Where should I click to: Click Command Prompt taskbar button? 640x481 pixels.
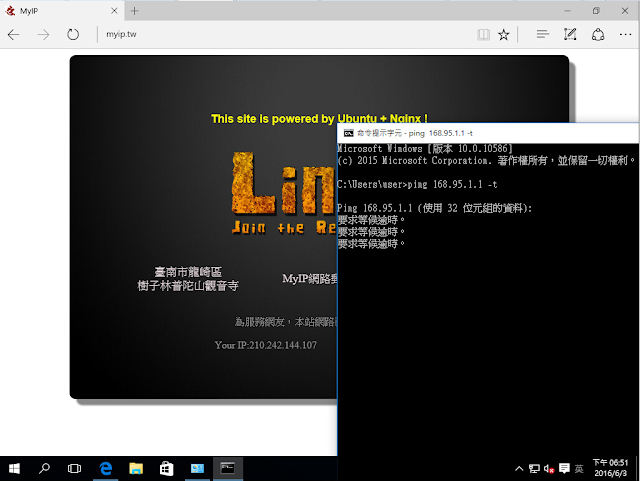228,468
